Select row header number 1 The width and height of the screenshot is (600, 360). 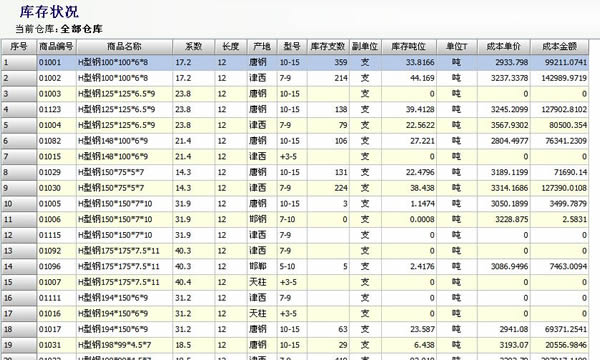[19, 62]
